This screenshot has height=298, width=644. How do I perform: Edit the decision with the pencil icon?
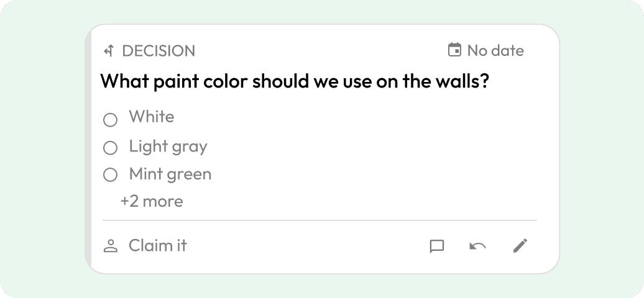[x=520, y=245]
